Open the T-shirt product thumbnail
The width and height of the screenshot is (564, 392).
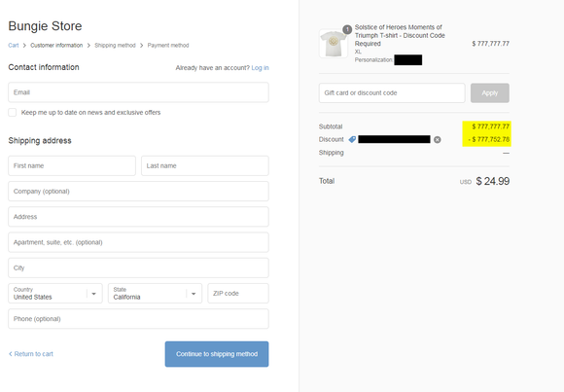tap(334, 43)
